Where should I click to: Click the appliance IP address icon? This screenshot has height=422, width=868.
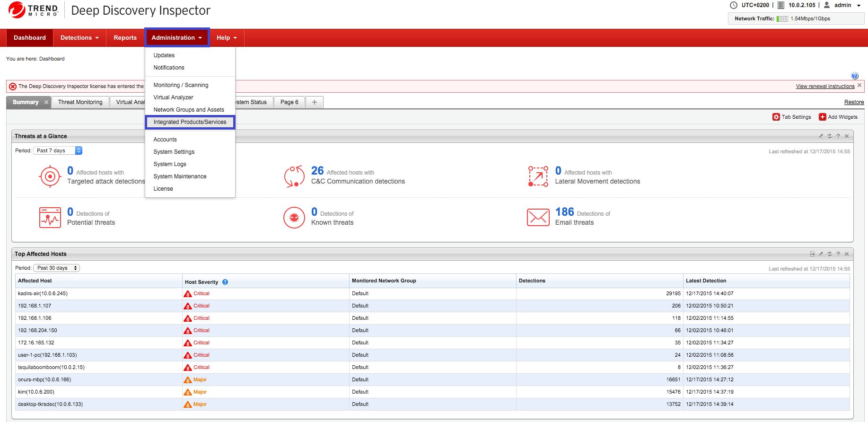(x=781, y=5)
